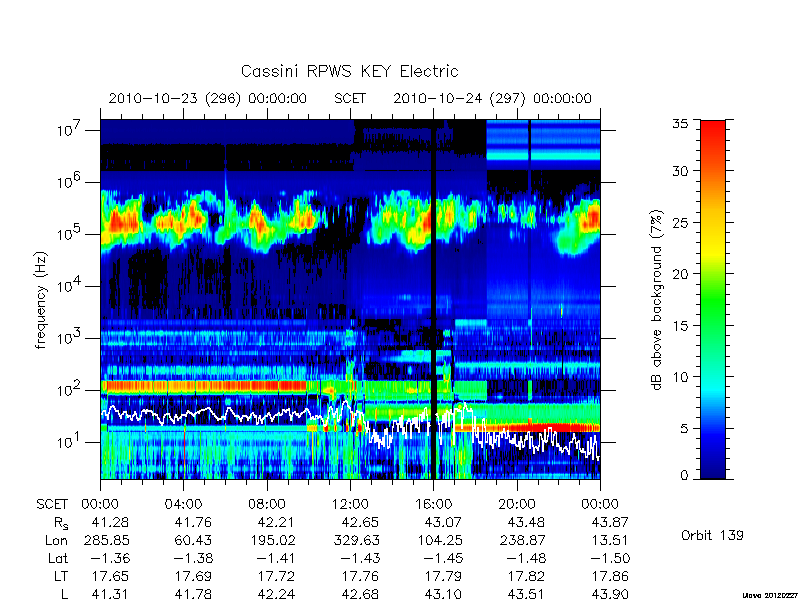
Task: Click the Lon value 104.25
Action: pyautogui.click(x=439, y=540)
